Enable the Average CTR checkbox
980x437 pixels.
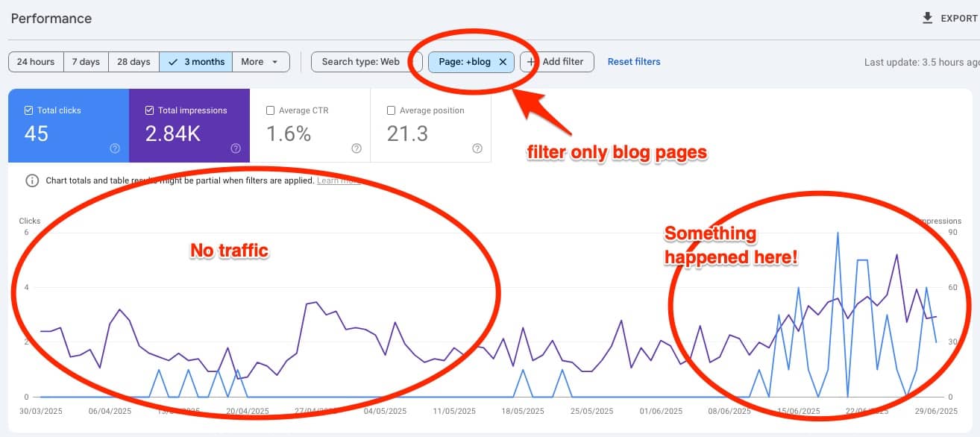271,110
